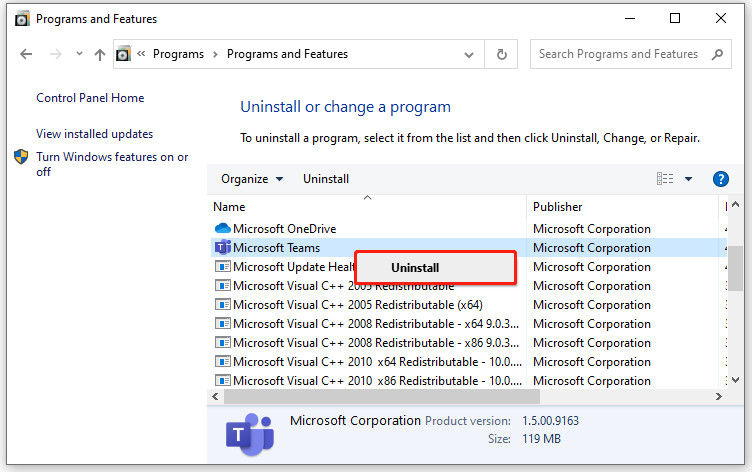Image resolution: width=752 pixels, height=472 pixels.
Task: Click the toolbar Uninstall button
Action: (326, 179)
